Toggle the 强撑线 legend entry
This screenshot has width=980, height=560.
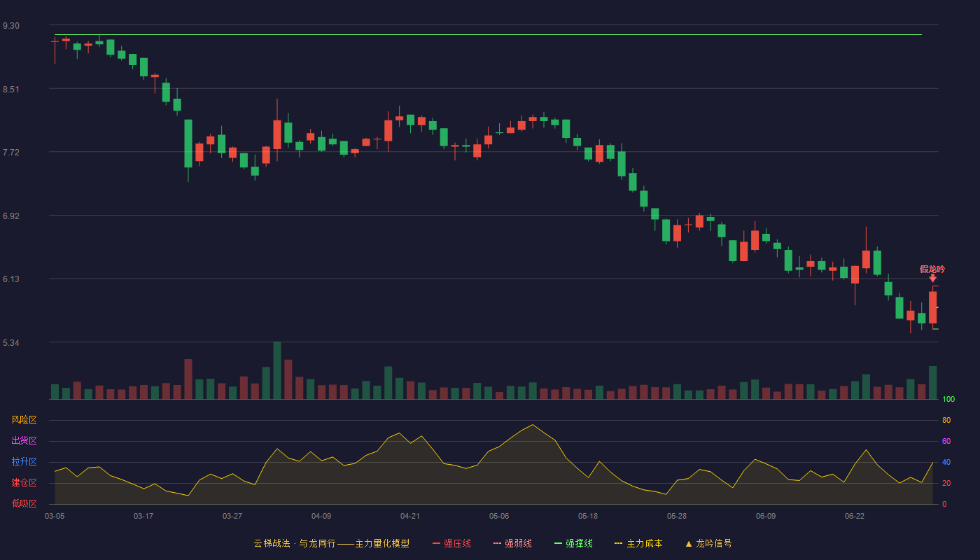pos(573,543)
